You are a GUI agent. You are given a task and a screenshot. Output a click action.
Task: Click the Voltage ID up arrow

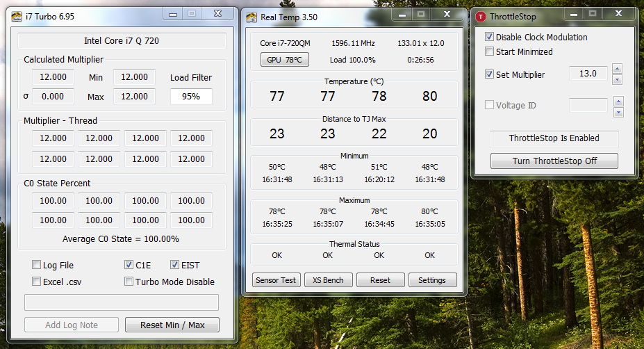click(x=618, y=101)
